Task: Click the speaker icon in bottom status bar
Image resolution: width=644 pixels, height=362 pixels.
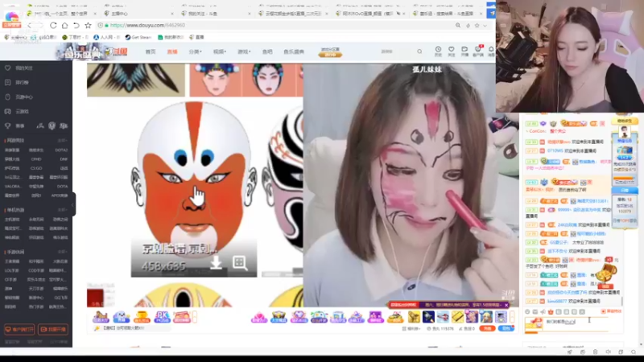Action: pos(609,352)
